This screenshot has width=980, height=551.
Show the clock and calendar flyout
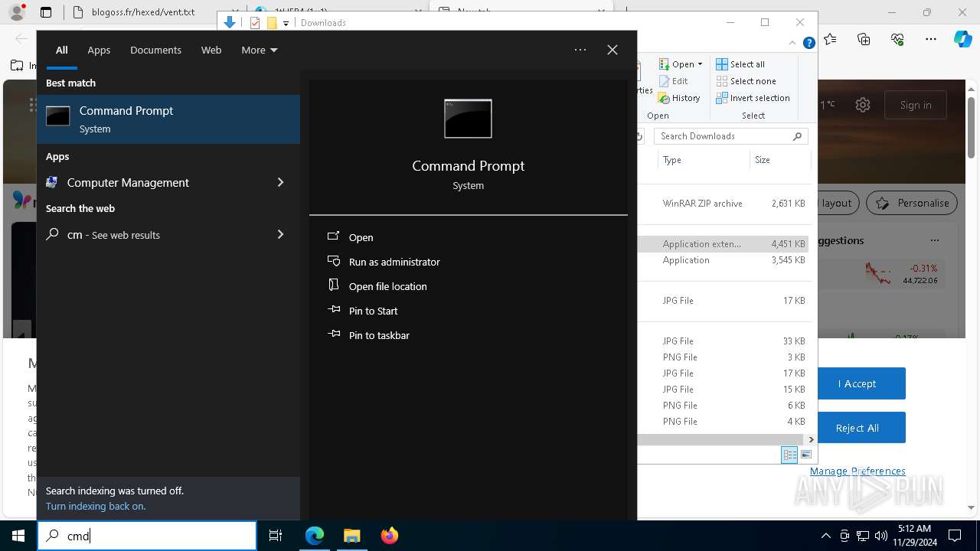(x=914, y=536)
